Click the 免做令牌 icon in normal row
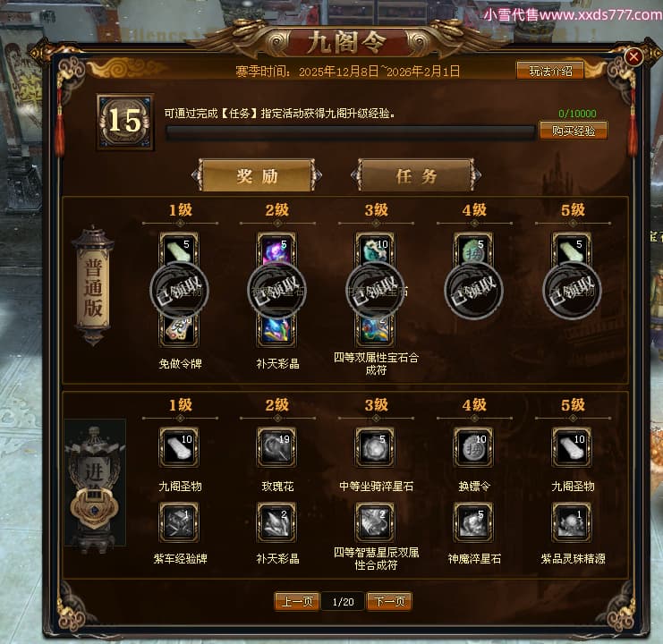The height and width of the screenshot is (644, 663). click(179, 330)
